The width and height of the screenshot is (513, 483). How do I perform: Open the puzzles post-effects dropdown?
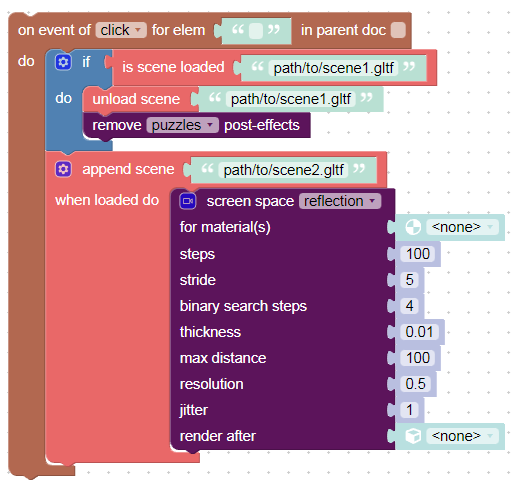coord(182,125)
